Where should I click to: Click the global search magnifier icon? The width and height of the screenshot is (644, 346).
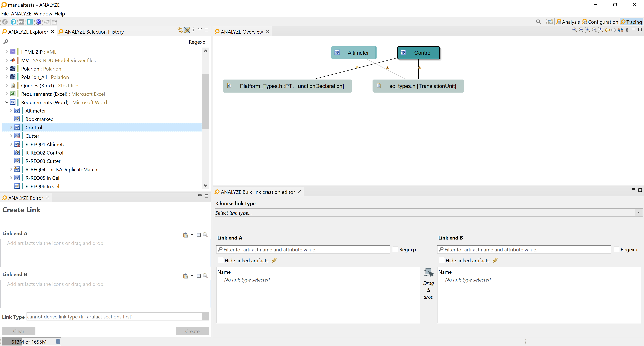click(x=539, y=22)
